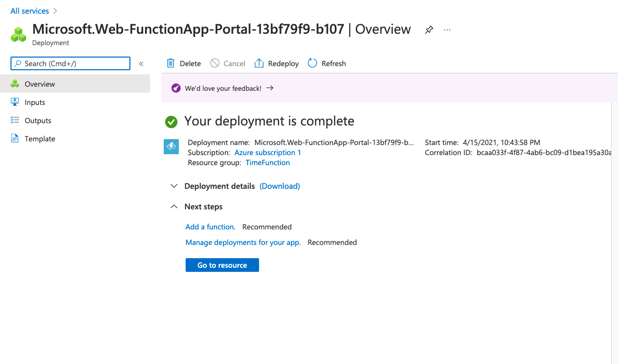Image resolution: width=618 pixels, height=364 pixels.
Task: Click the Go to resource button
Action: (x=222, y=265)
